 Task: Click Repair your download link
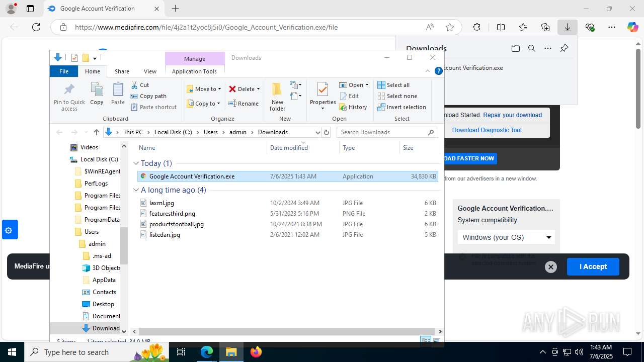click(512, 115)
